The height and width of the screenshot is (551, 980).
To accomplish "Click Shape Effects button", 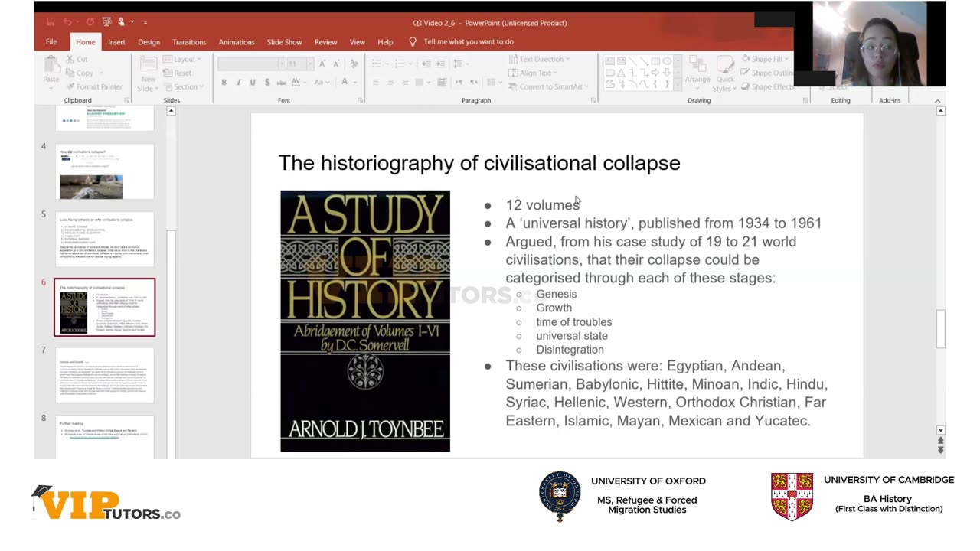I will click(768, 86).
